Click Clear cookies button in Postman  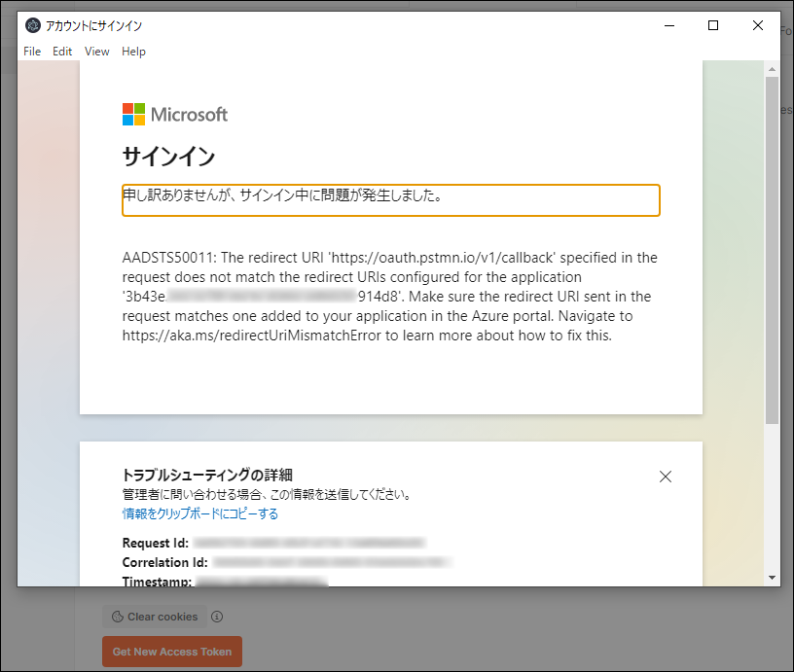155,617
